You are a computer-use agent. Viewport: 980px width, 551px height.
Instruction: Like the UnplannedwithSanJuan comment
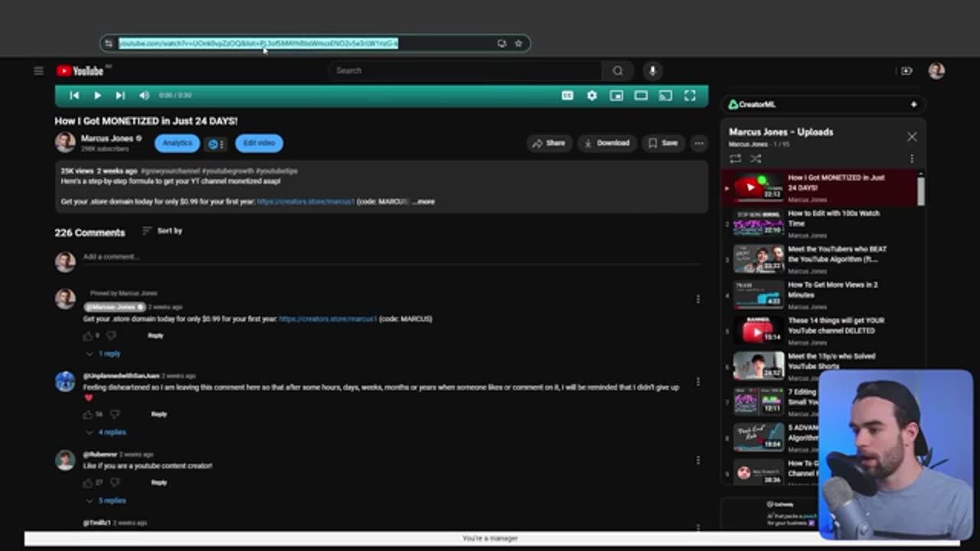point(87,415)
